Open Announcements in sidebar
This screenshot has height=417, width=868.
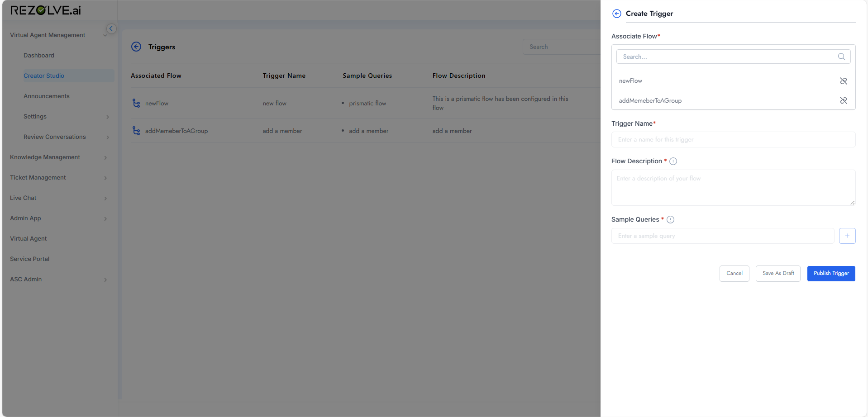coord(47,96)
